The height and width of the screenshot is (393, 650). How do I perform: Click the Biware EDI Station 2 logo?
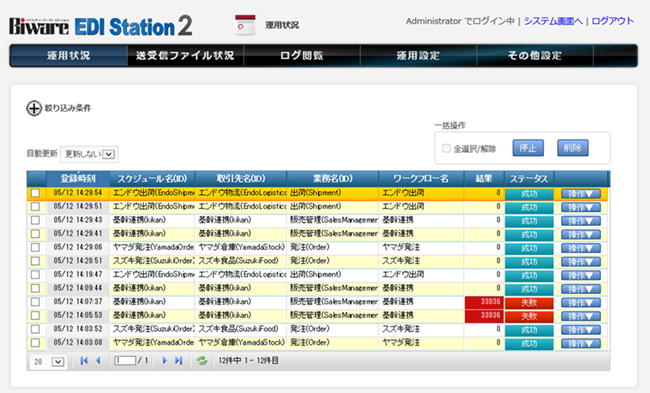pos(101,26)
